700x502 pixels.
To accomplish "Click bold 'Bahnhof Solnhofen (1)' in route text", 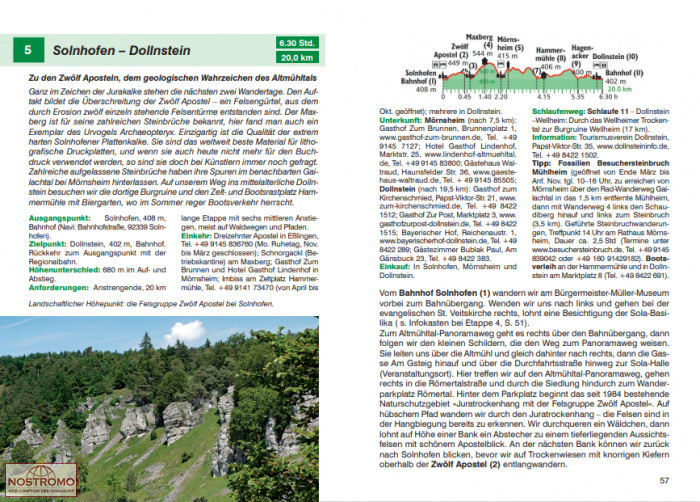I will [x=444, y=293].
